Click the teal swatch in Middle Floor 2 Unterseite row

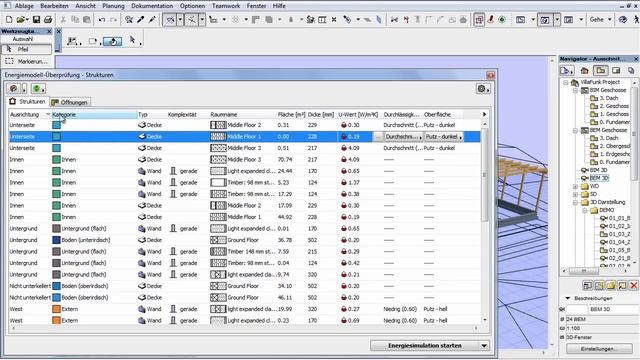[x=56, y=125]
